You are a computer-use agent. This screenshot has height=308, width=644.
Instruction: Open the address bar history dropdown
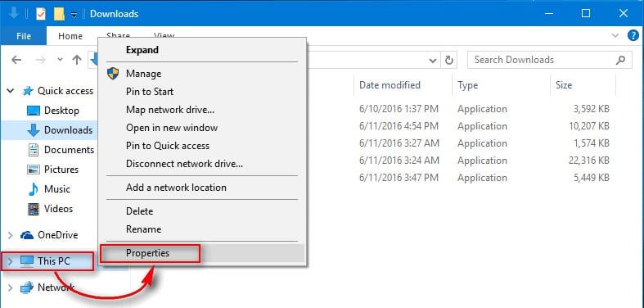433,61
